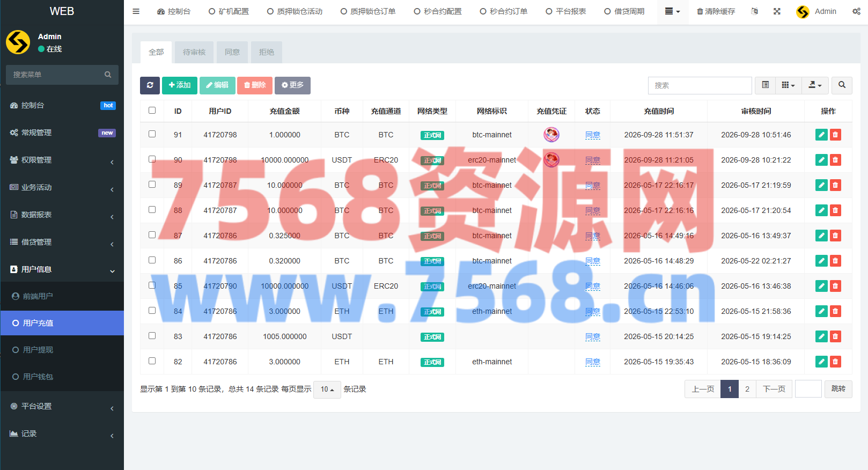This screenshot has width=868, height=470.
Task: Delete row 83 with red trash icon
Action: coord(835,336)
